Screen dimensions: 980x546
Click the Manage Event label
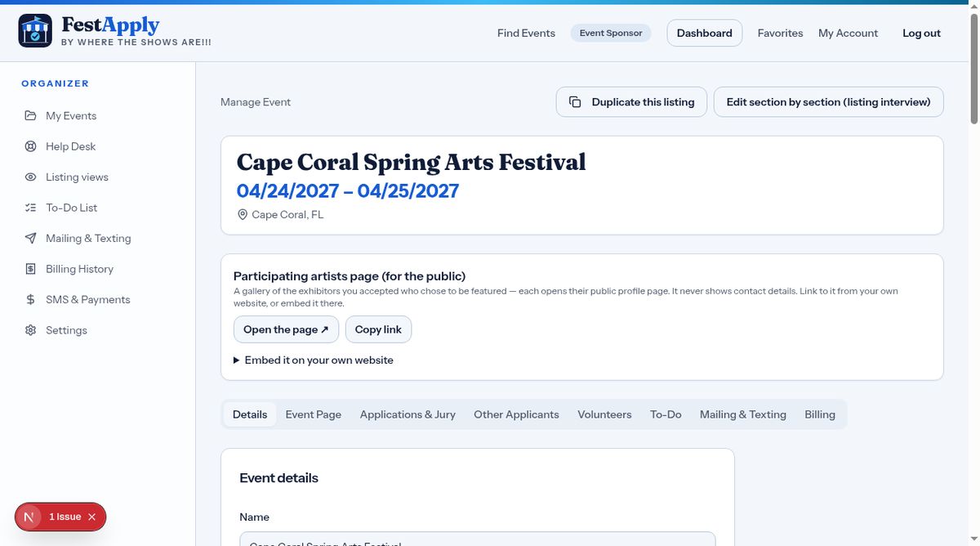tap(256, 102)
